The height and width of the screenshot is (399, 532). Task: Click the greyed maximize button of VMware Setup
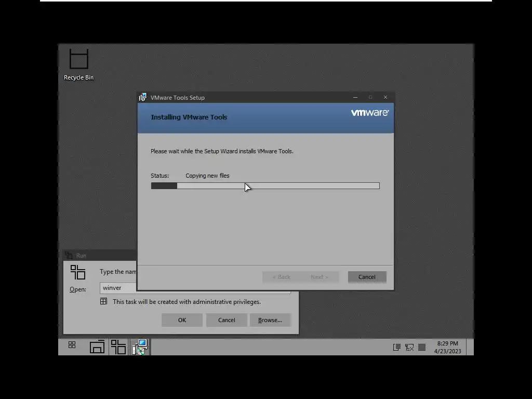[x=370, y=97]
